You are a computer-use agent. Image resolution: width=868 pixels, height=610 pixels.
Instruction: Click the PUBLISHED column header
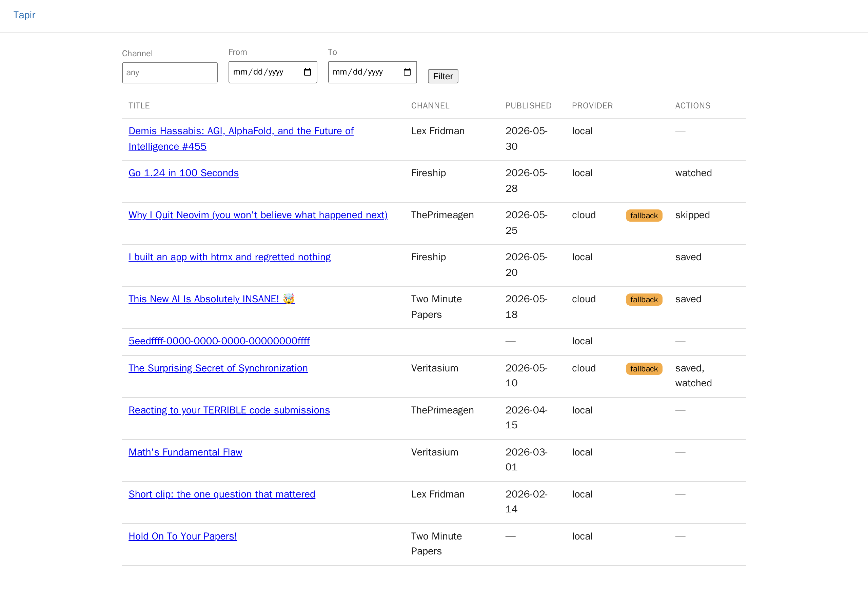coord(528,105)
